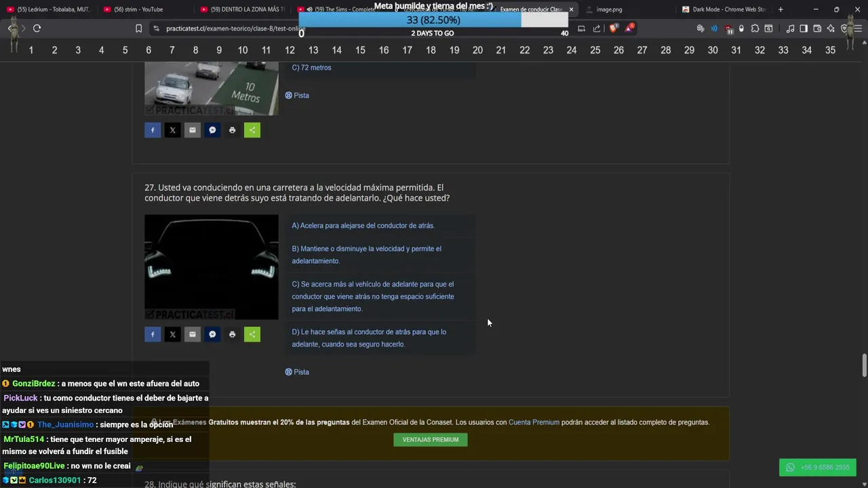The width and height of the screenshot is (868, 488).
Task: Jump to question number 22
Action: [x=524, y=50]
